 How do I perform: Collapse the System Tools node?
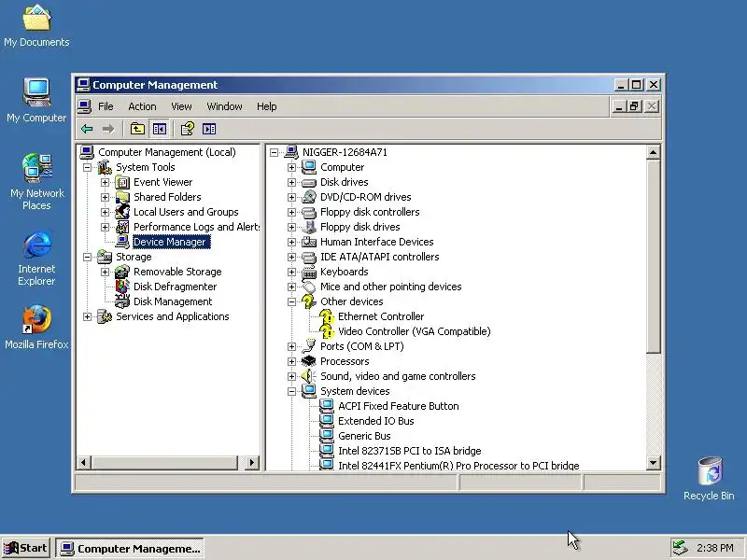click(x=87, y=167)
